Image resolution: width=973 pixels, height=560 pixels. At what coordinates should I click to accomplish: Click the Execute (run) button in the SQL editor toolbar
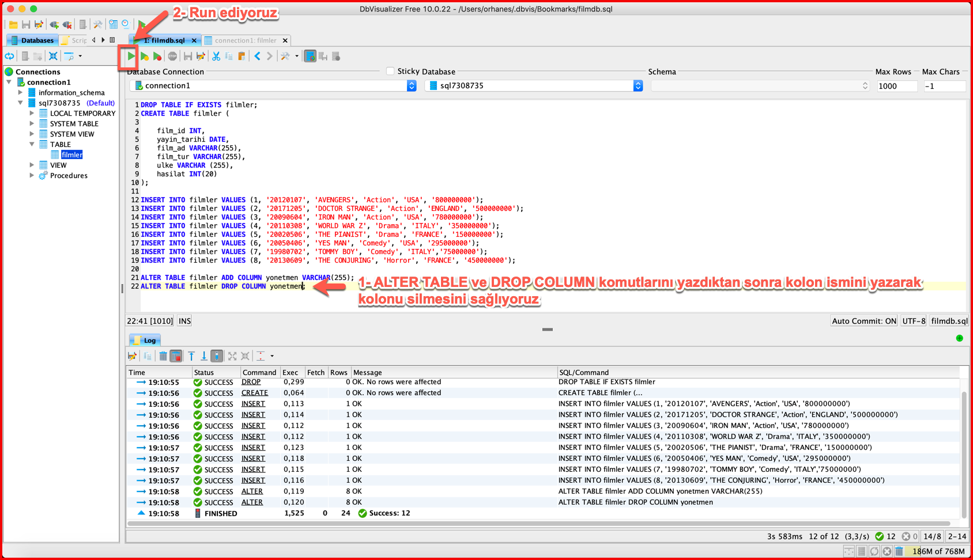[x=131, y=56]
